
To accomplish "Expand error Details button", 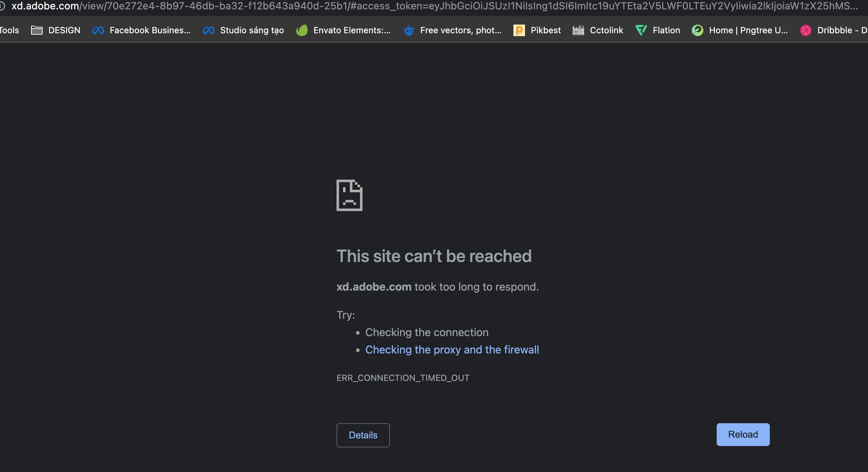I will coord(363,435).
